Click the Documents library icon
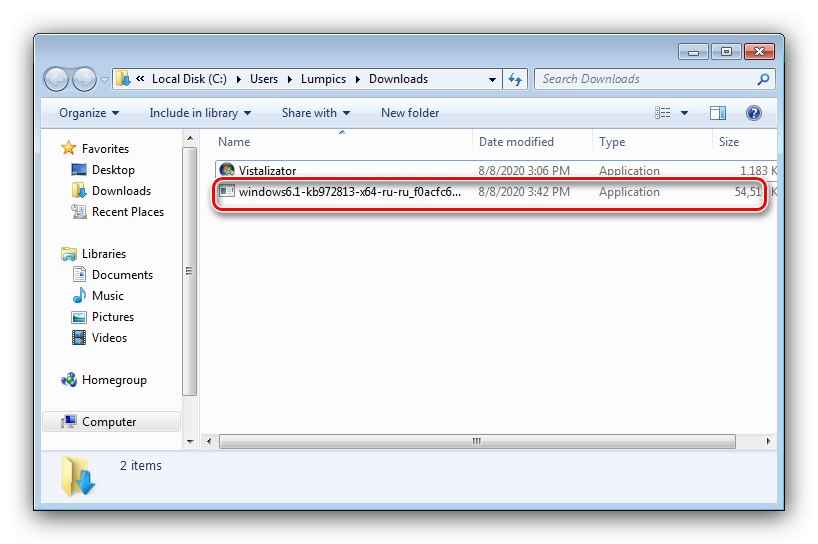Image resolution: width=818 pixels, height=544 pixels. (x=79, y=274)
